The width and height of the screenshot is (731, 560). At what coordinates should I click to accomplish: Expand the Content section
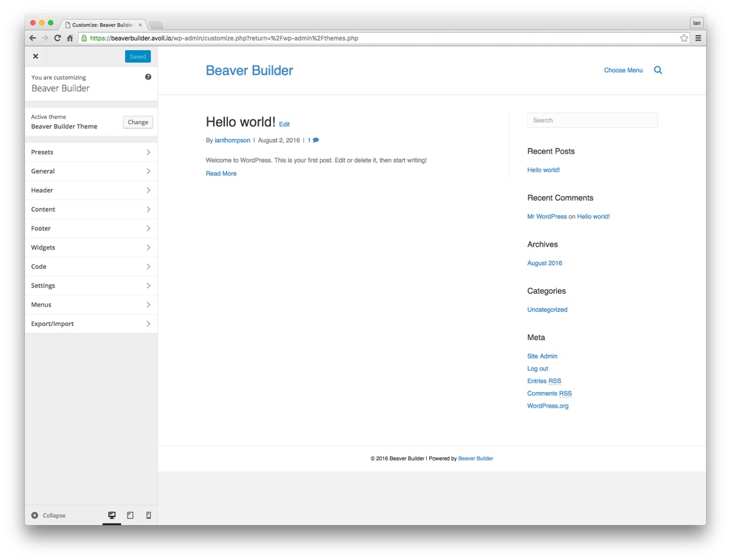[x=91, y=210]
